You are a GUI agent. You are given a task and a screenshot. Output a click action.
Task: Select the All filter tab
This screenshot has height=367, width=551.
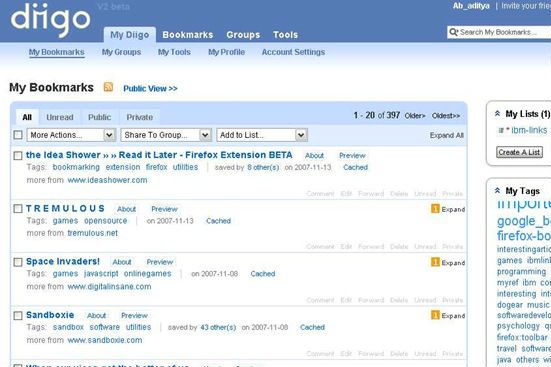pos(27,117)
